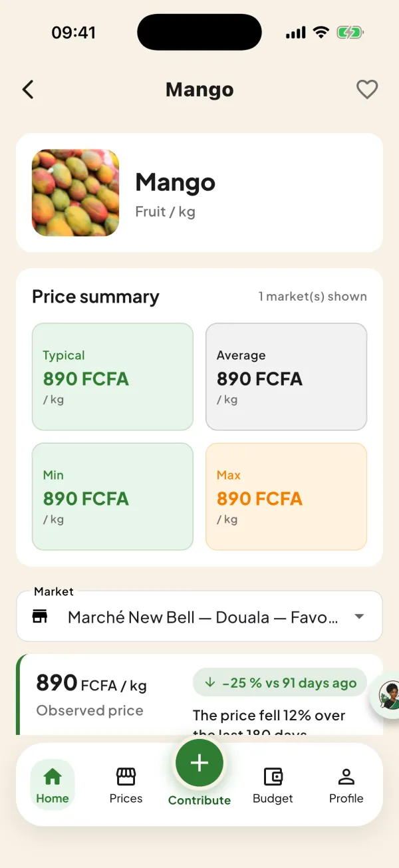The image size is (399, 868).
Task: Toggle the heart favorite icon
Action: coord(367,89)
